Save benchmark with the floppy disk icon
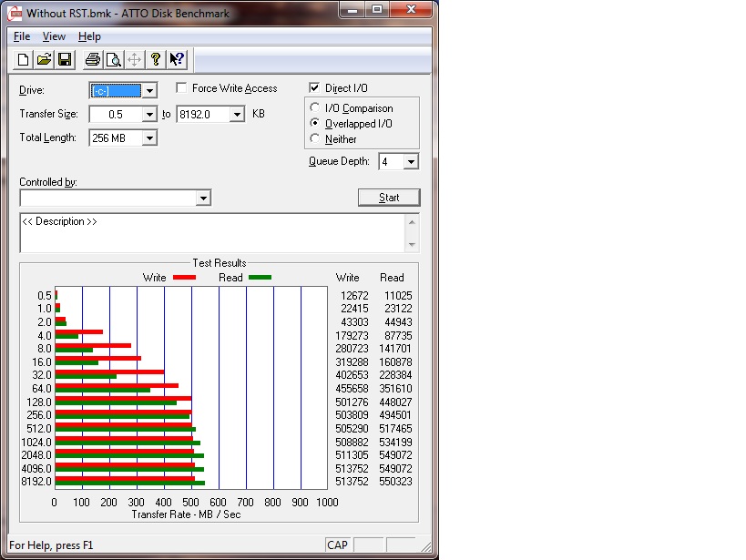 click(65, 59)
